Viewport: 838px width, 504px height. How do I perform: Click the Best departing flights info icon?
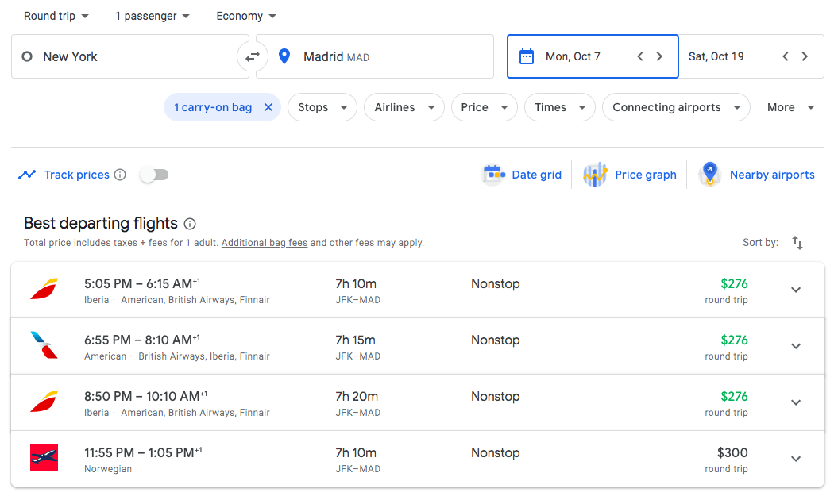click(190, 224)
